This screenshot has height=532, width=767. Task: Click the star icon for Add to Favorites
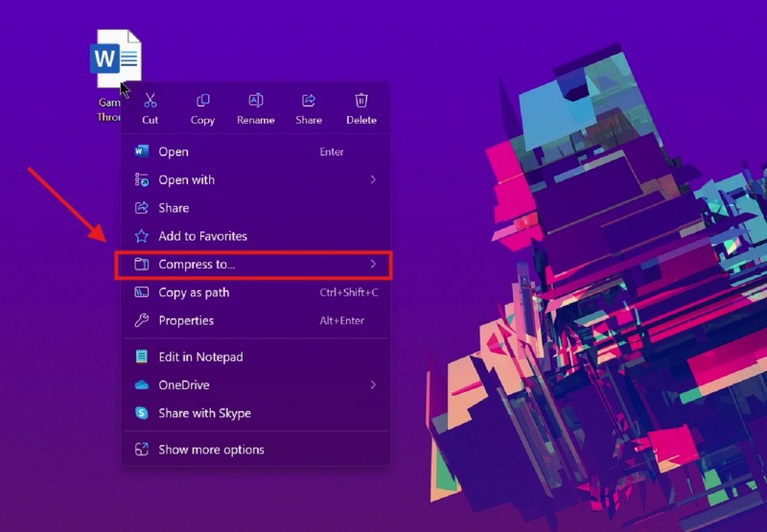tap(142, 236)
